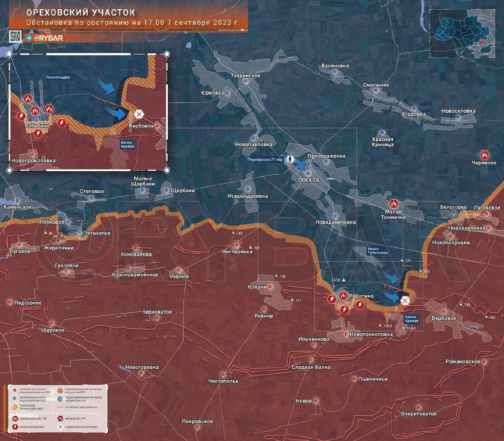Select the failed-offensive X marker in the inset map
504x441 pixels.
(139, 114)
